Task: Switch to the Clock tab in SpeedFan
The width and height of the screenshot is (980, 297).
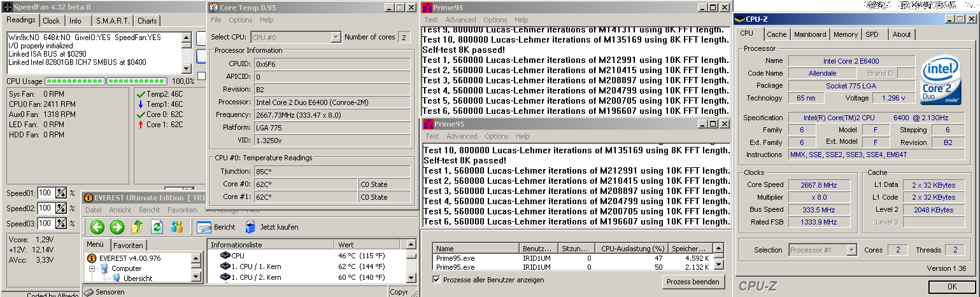Action: [x=52, y=21]
